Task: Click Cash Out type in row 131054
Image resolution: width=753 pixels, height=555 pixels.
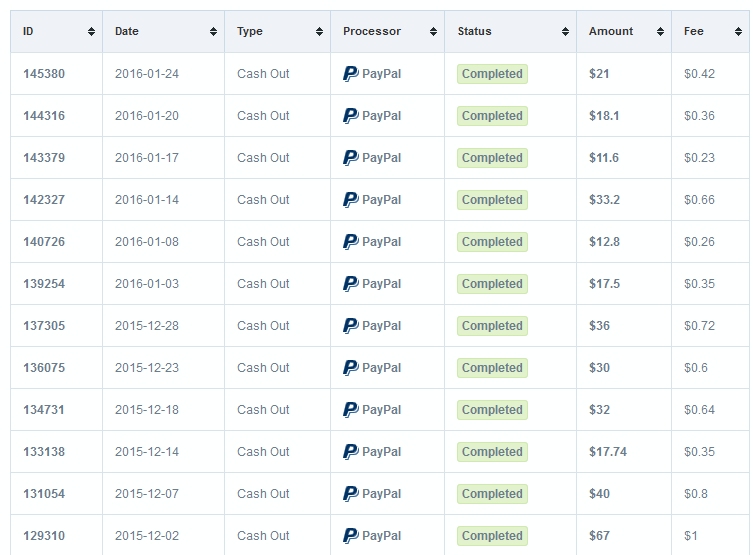Action: tap(263, 494)
